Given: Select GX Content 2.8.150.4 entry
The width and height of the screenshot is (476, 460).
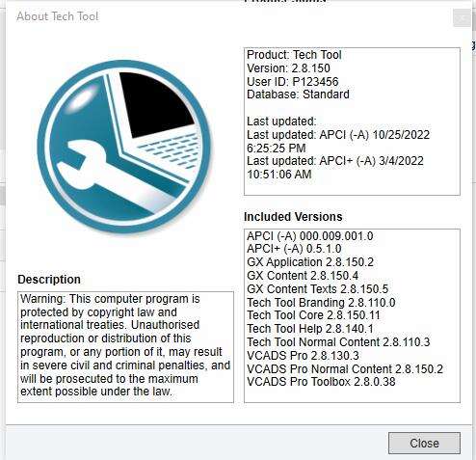Looking at the screenshot, I should click(303, 276).
